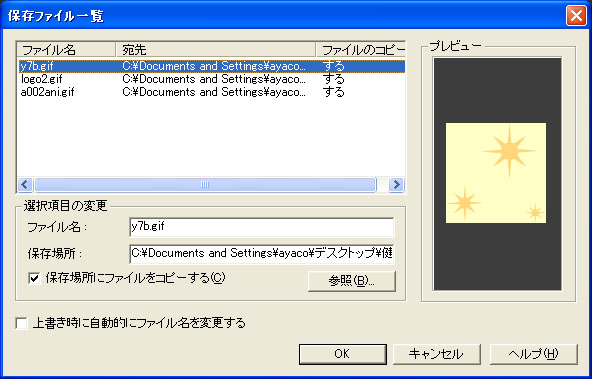This screenshot has width=592, height=379.
Task: Select the logo2.gif file entry
Action: pos(42,79)
